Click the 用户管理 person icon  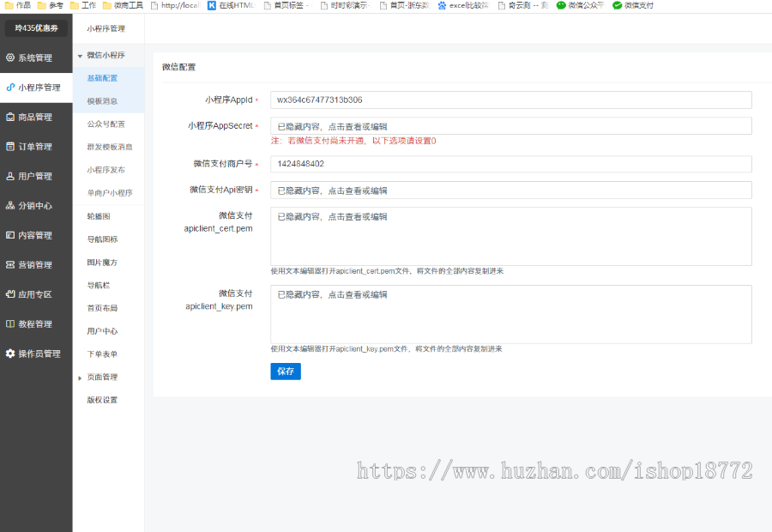[10, 176]
